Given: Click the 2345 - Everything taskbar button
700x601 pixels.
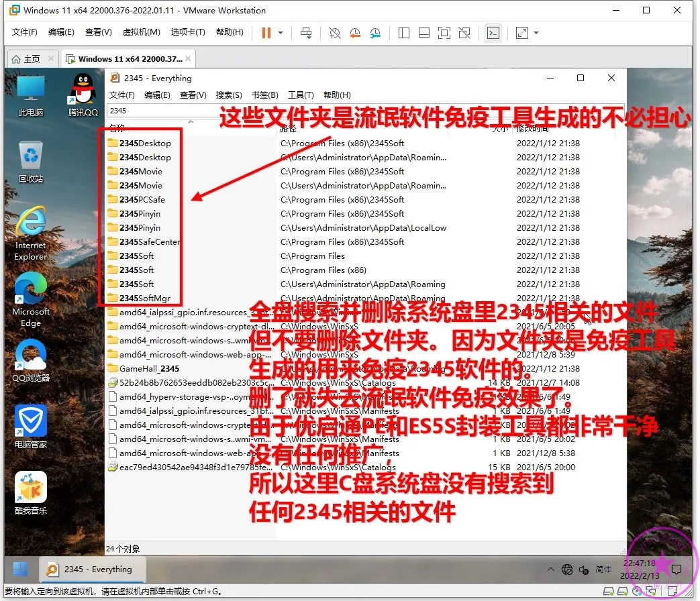Looking at the screenshot, I should click(89, 569).
